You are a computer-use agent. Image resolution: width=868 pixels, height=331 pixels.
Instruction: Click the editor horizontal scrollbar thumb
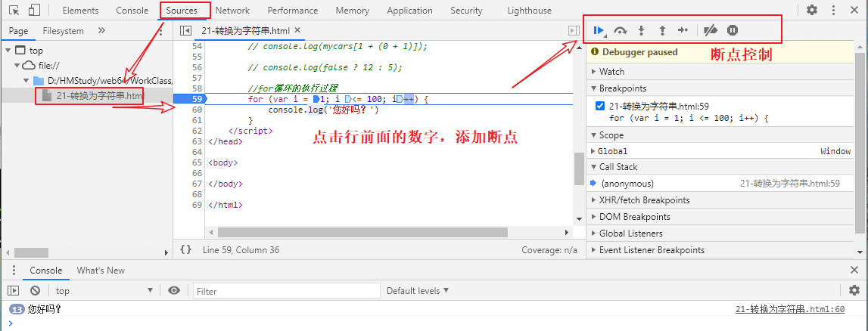click(x=362, y=233)
